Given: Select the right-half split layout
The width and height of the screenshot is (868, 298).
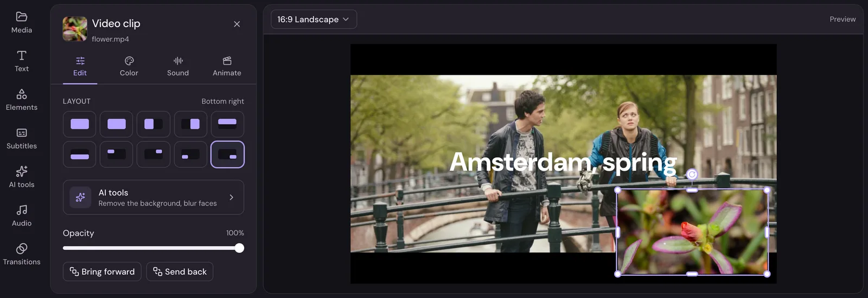Looking at the screenshot, I should point(190,124).
